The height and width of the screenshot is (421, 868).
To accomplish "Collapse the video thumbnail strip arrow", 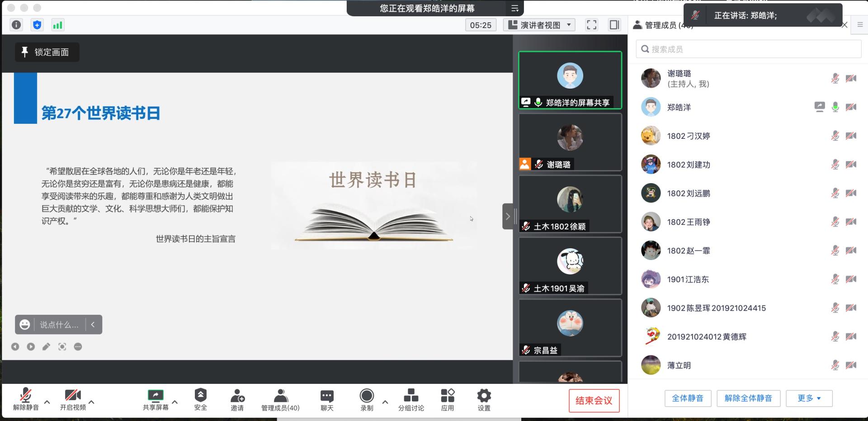I will pyautogui.click(x=508, y=216).
